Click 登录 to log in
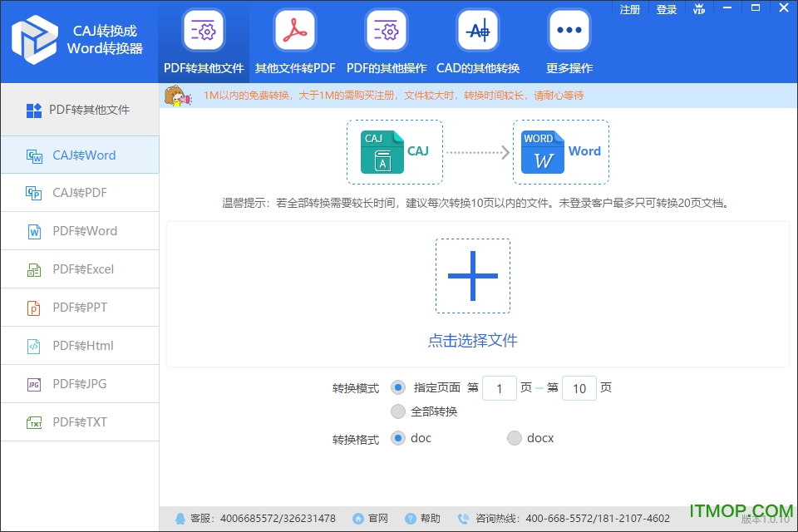 (x=667, y=10)
